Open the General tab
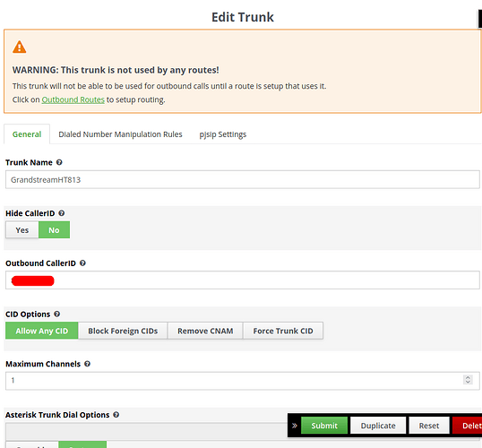This screenshot has height=448, width=482. pos(27,134)
